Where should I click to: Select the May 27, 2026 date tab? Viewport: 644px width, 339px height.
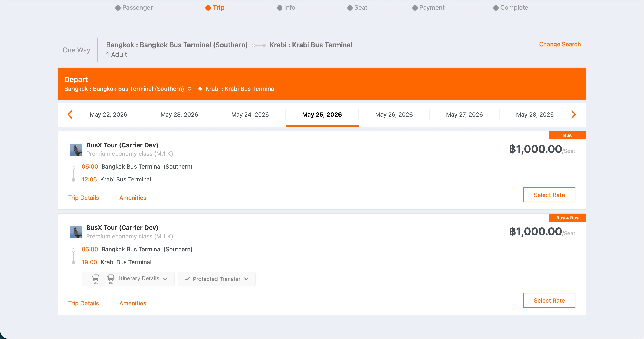tap(464, 115)
